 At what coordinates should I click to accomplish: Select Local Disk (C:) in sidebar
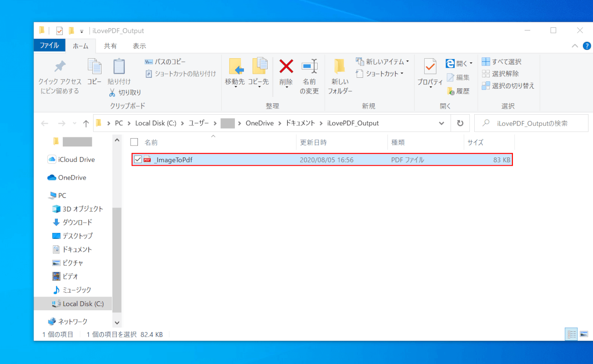click(73, 303)
